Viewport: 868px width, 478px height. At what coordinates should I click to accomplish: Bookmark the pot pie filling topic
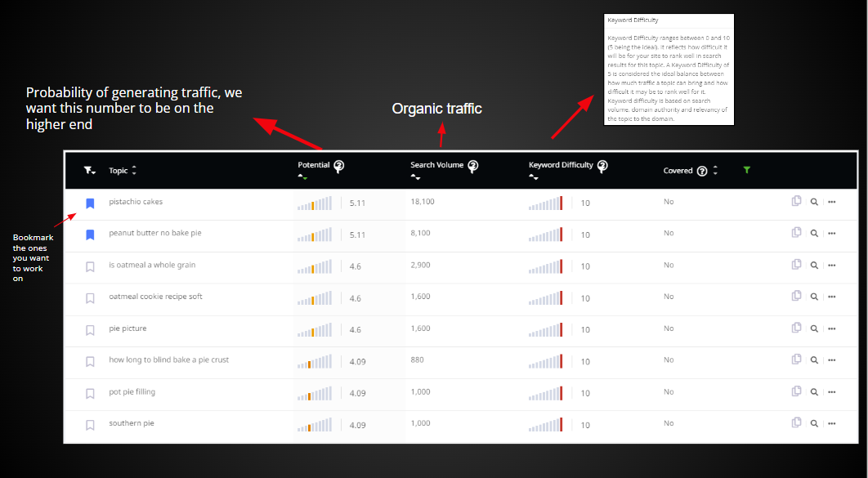click(x=90, y=394)
